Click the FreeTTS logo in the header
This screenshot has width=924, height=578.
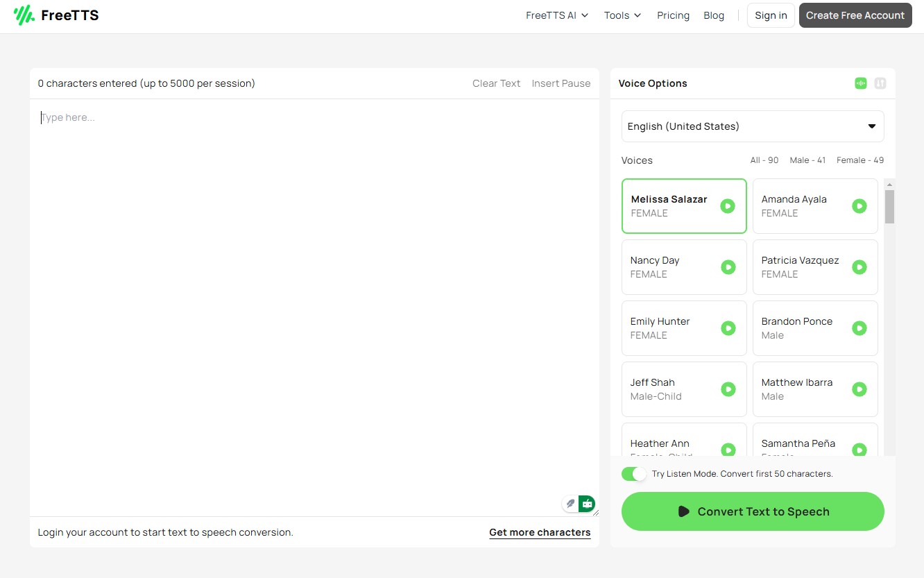56,15
